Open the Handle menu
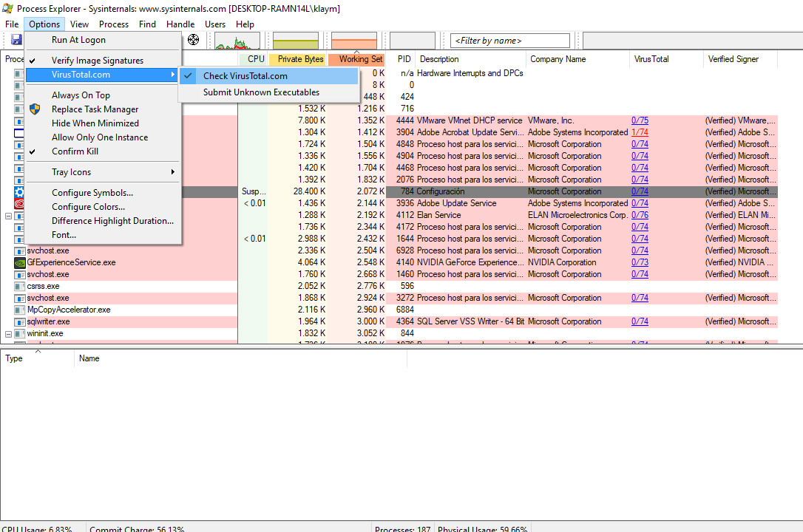Image resolution: width=803 pixels, height=532 pixels. [180, 24]
